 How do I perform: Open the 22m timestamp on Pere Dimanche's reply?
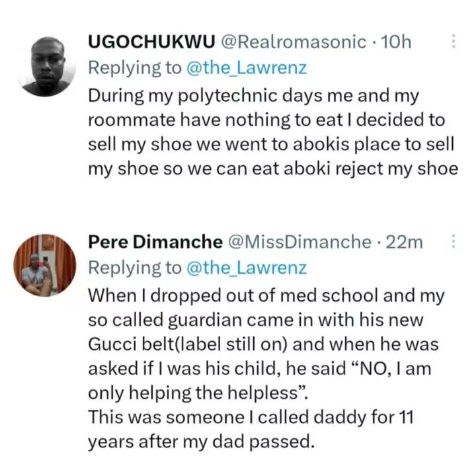point(404,242)
